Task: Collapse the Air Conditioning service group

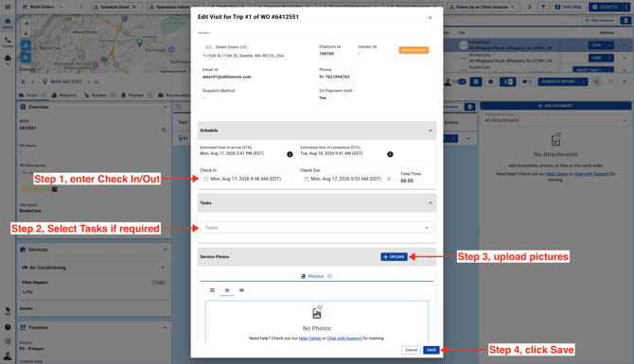Action: [163, 268]
